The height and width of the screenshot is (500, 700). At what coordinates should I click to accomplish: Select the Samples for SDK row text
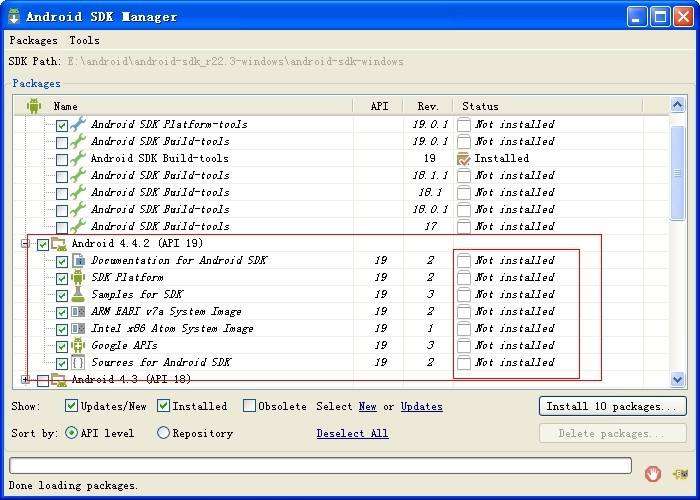137,294
